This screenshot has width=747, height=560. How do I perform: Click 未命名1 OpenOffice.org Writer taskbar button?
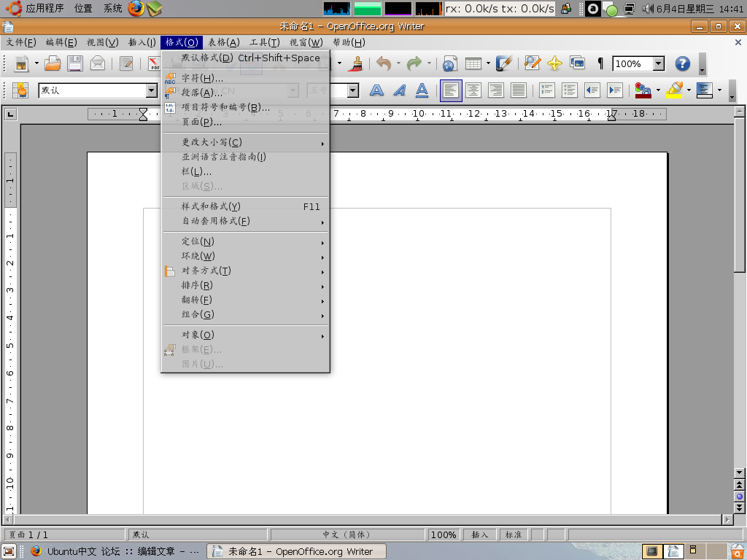pyautogui.click(x=296, y=551)
